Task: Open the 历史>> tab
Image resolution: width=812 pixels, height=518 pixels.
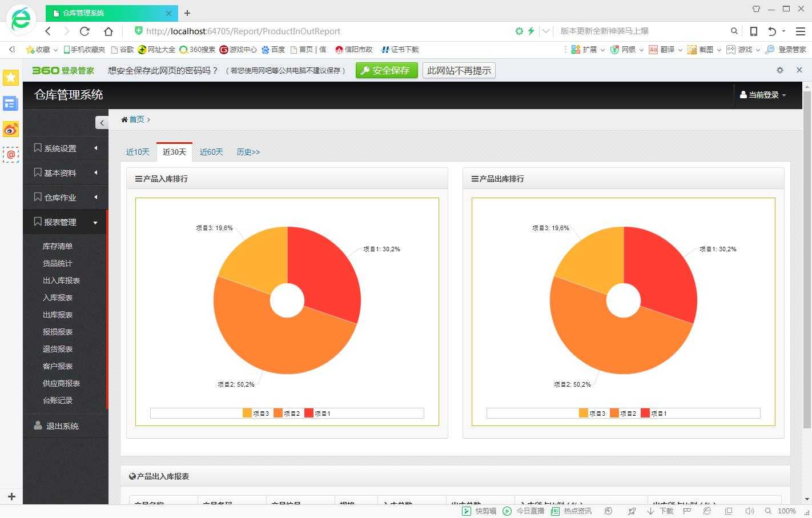Action: 248,152
